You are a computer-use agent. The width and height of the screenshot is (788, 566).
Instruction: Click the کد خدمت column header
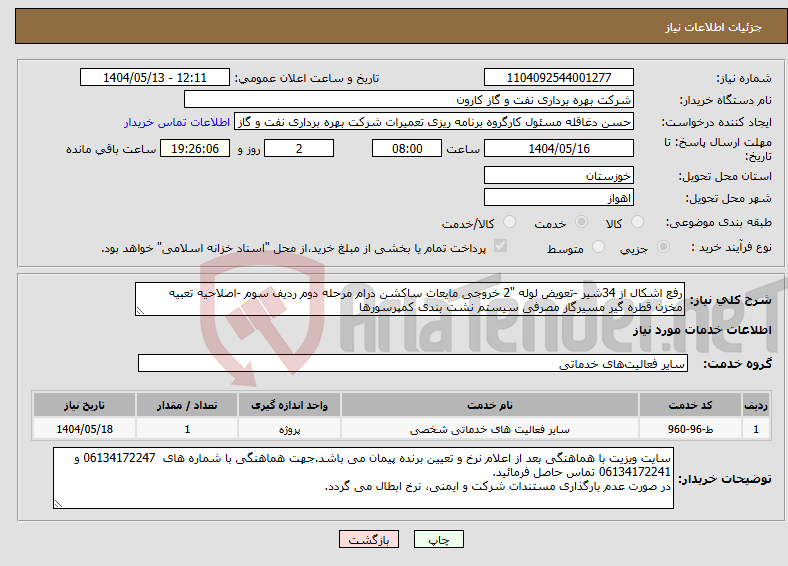tap(691, 405)
